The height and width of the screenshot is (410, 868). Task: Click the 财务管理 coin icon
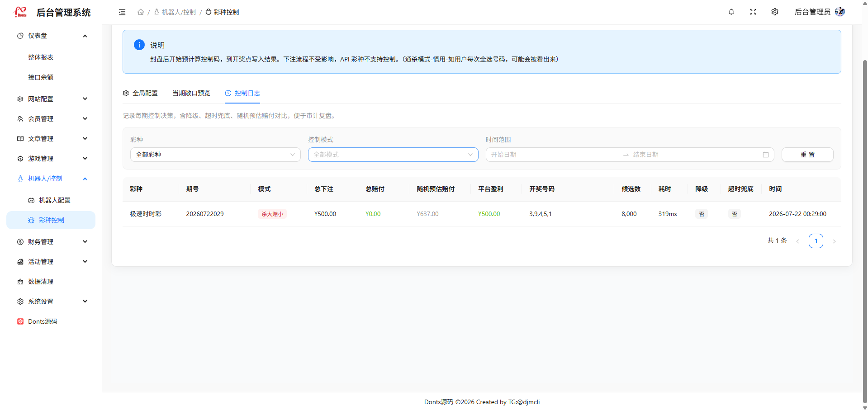tap(20, 242)
